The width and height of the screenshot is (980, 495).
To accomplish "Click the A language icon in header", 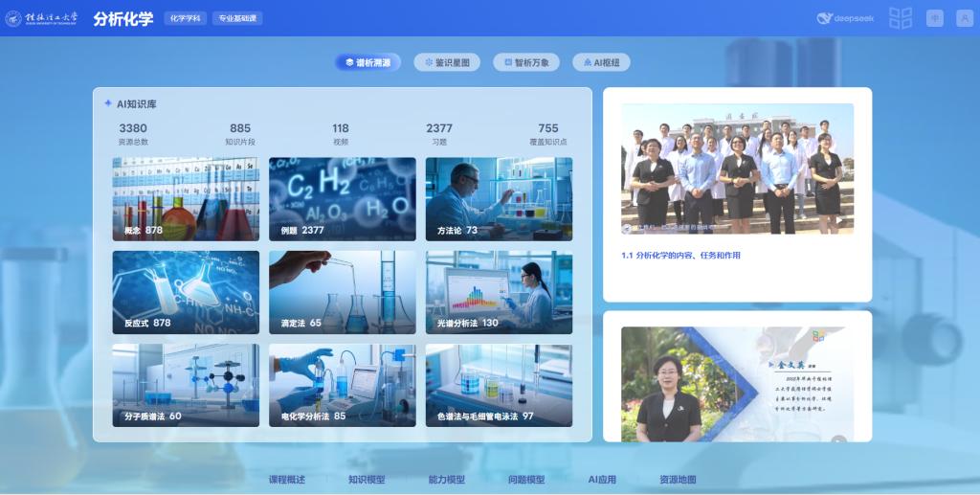I will point(963,18).
